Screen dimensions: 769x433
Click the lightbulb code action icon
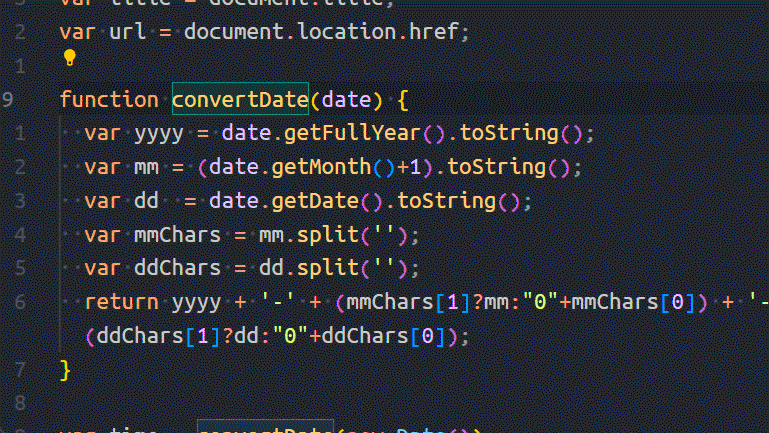pos(69,58)
